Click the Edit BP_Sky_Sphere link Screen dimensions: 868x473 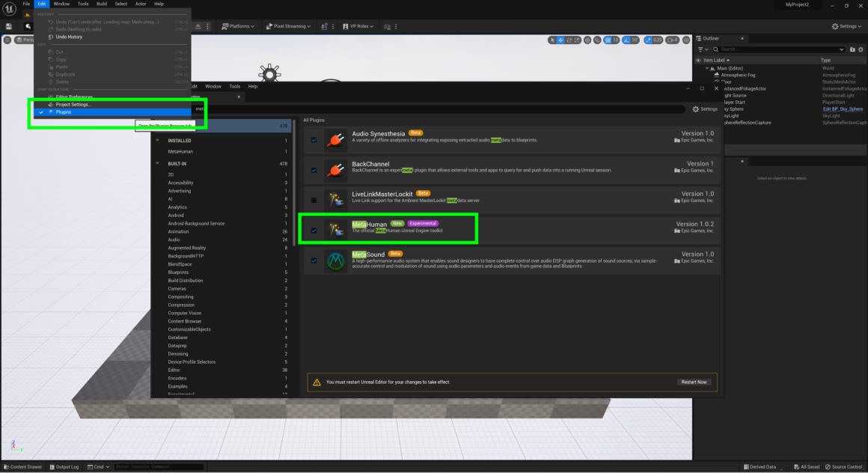coord(843,109)
